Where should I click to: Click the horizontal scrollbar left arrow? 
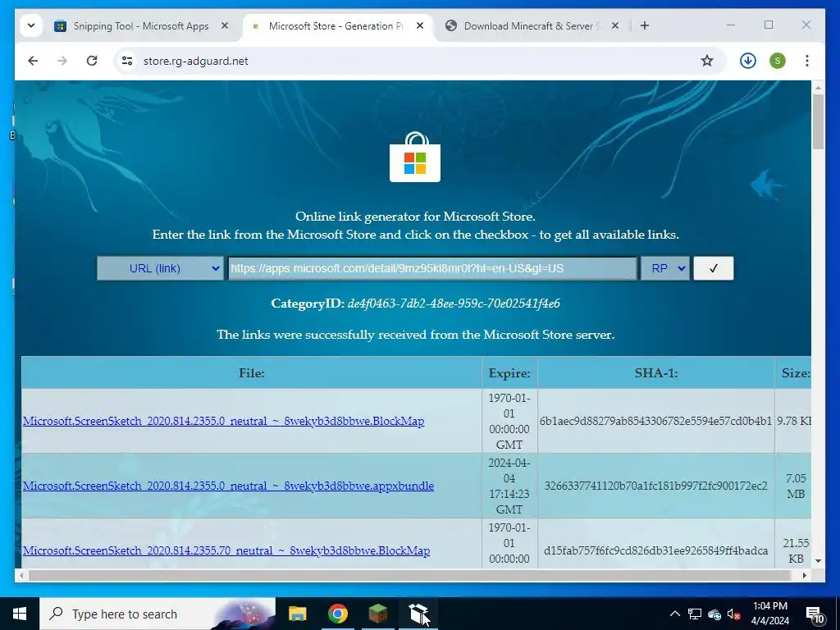pos(21,576)
